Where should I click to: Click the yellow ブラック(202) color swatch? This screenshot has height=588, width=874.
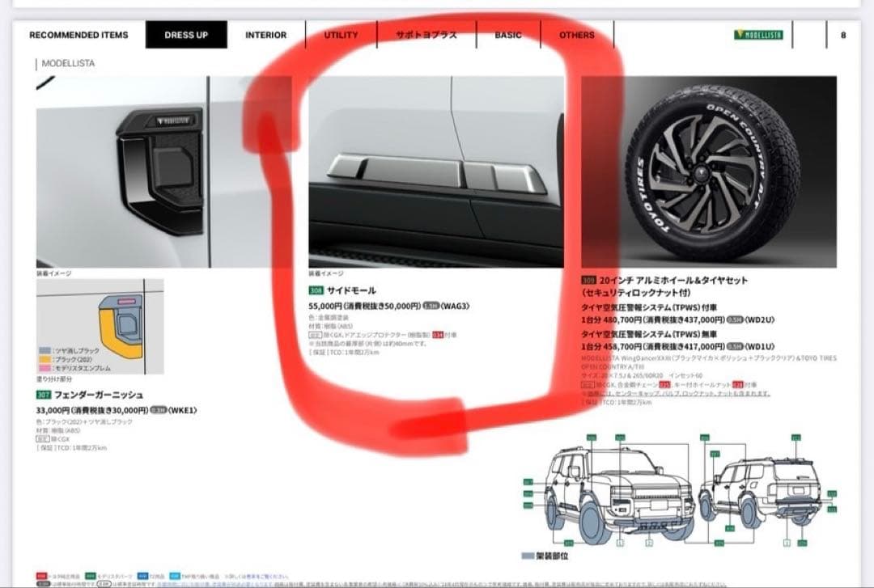(x=46, y=359)
